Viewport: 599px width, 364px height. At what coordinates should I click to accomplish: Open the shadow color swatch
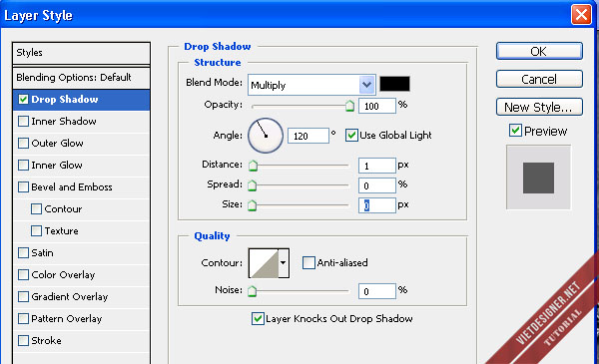click(394, 84)
